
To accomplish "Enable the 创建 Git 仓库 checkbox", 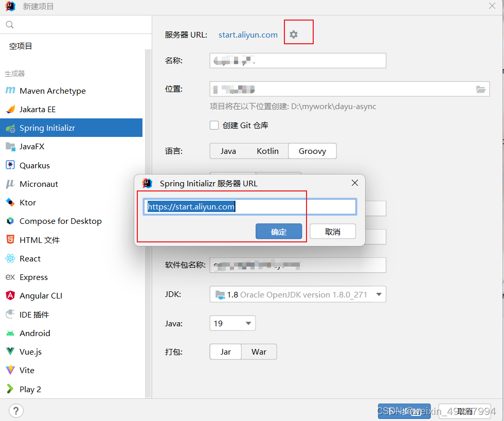I will (x=214, y=125).
